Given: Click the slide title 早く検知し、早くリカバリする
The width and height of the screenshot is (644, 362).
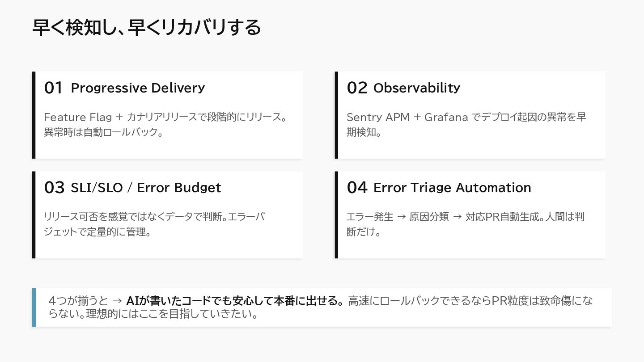Looking at the screenshot, I should click(147, 28).
